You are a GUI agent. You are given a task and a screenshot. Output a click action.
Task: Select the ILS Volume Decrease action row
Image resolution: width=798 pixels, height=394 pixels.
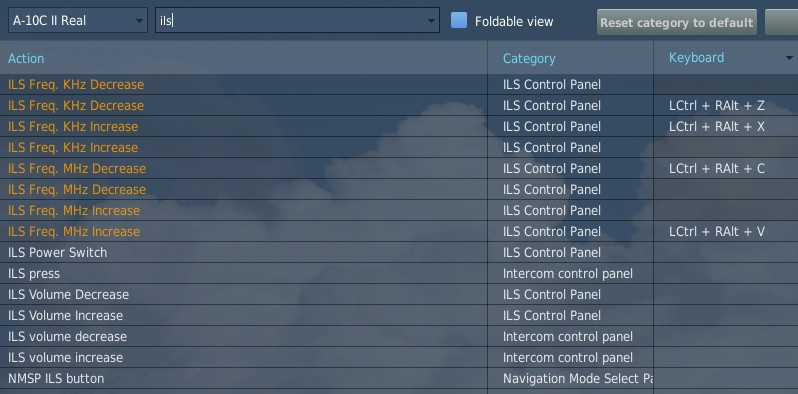coord(244,294)
